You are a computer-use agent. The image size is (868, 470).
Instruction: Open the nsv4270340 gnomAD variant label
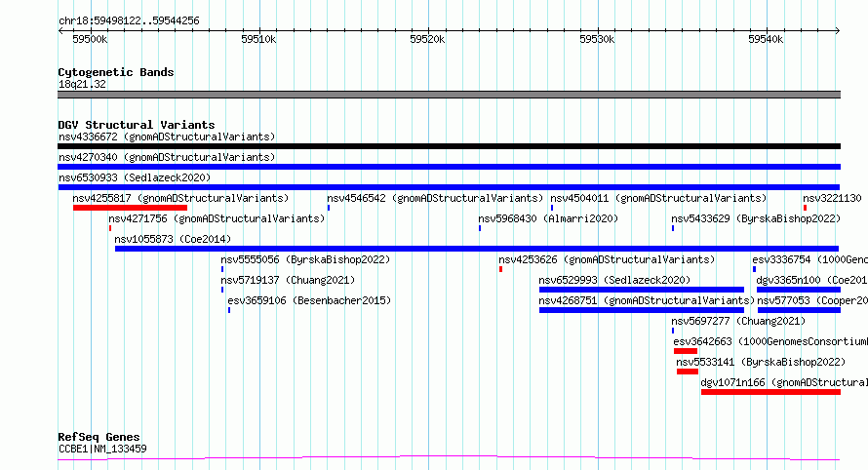pos(167,157)
